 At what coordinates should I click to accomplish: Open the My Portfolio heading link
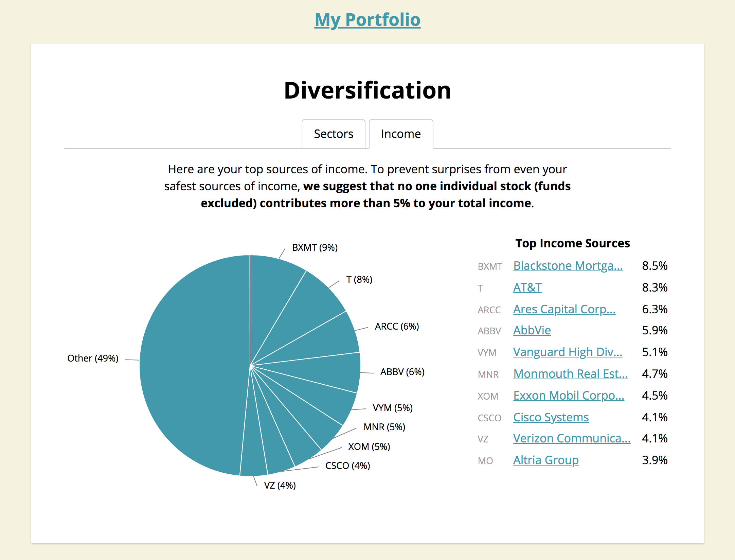[367, 20]
